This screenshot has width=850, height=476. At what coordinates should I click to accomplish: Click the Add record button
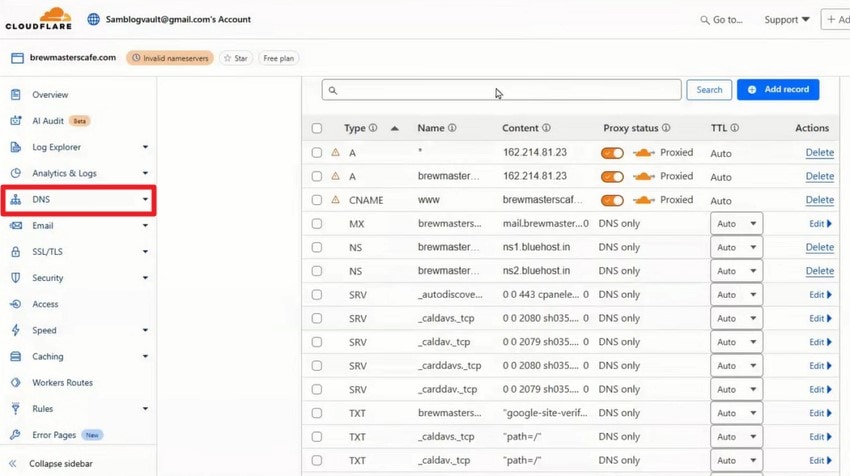click(778, 89)
